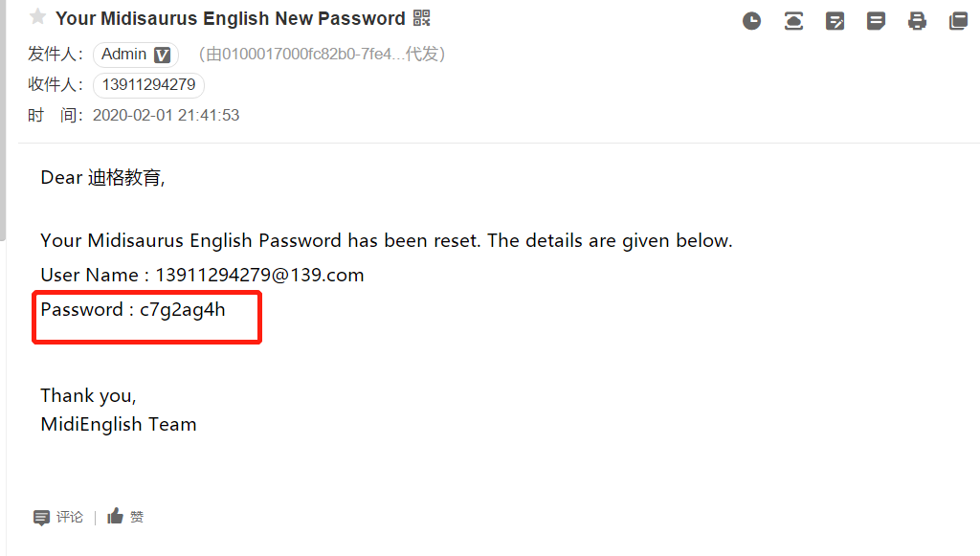Open the sticky note memo icon
This screenshot has width=980, height=556.
[877, 21]
